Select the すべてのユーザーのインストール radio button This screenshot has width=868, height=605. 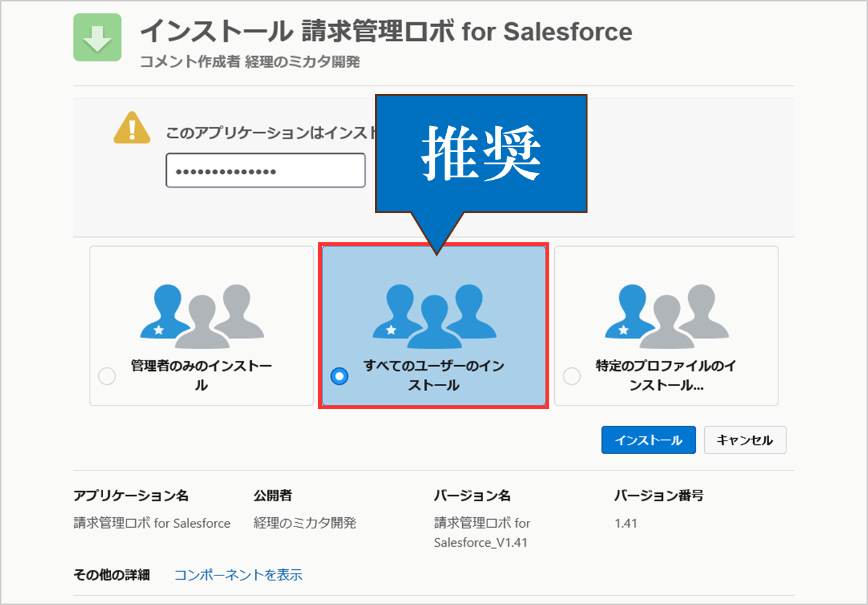(x=339, y=376)
